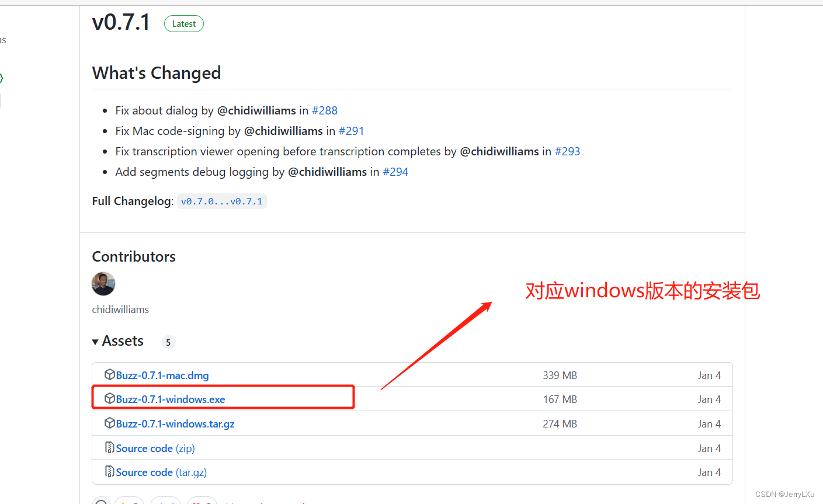Click the package icon beside Buzz-0.7.1-mac.dmg

109,374
